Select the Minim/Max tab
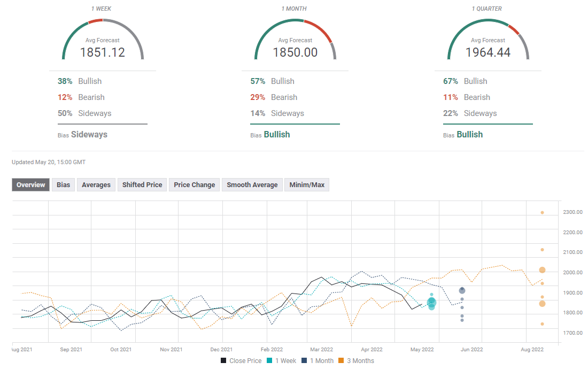Screen dimensions: 588x370 point(307,185)
